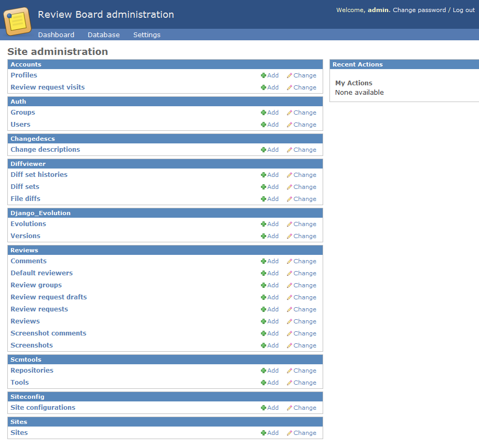Open the Profiles model link
The height and width of the screenshot is (448, 479).
tap(24, 75)
